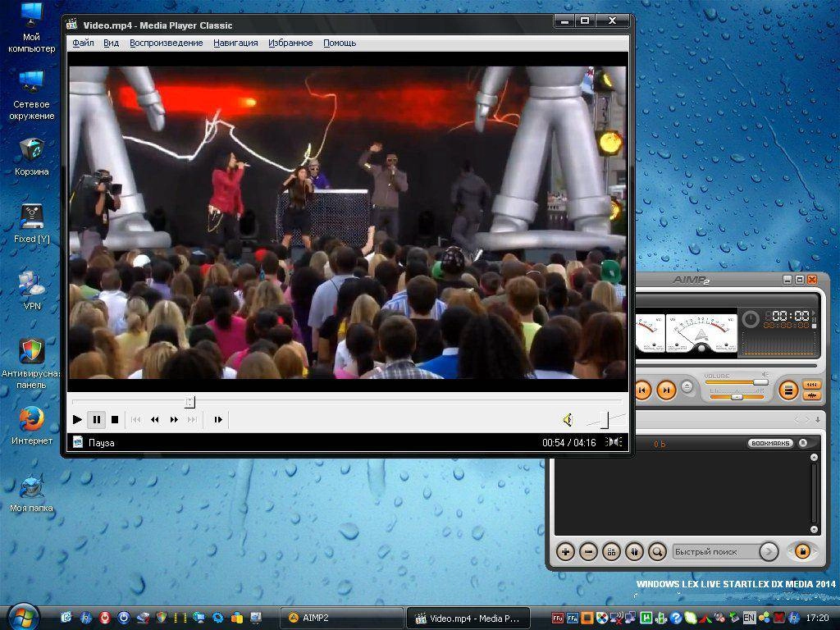Click the rewind (decrease speed) button
Screen dimensions: 840x630
155,419
